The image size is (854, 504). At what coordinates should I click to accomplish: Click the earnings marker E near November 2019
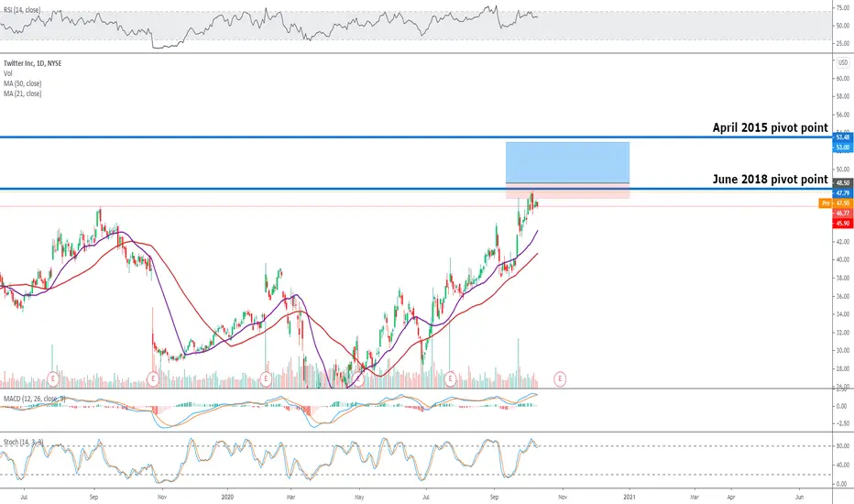153,378
